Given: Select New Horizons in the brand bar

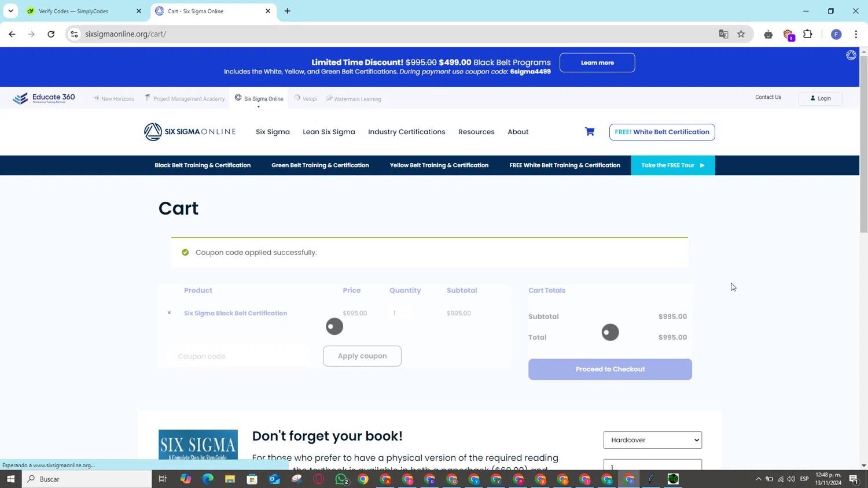Looking at the screenshot, I should click(x=114, y=99).
